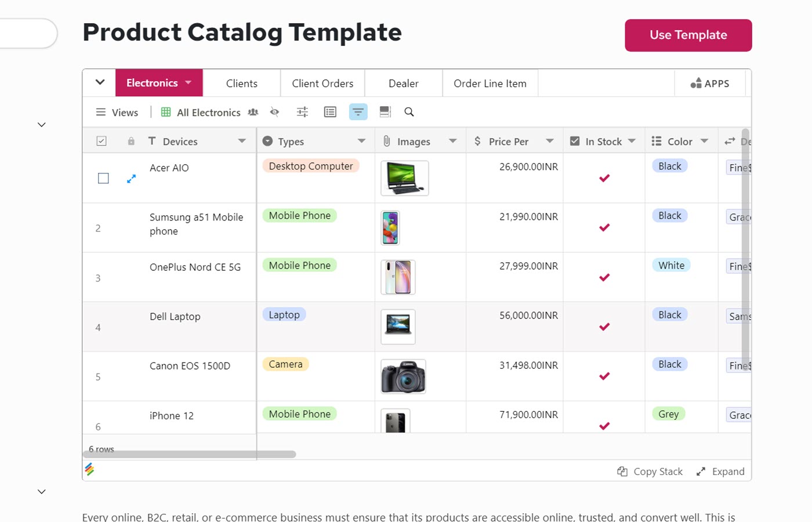
Task: Toggle the select-all rows checkbox
Action: pyautogui.click(x=101, y=141)
